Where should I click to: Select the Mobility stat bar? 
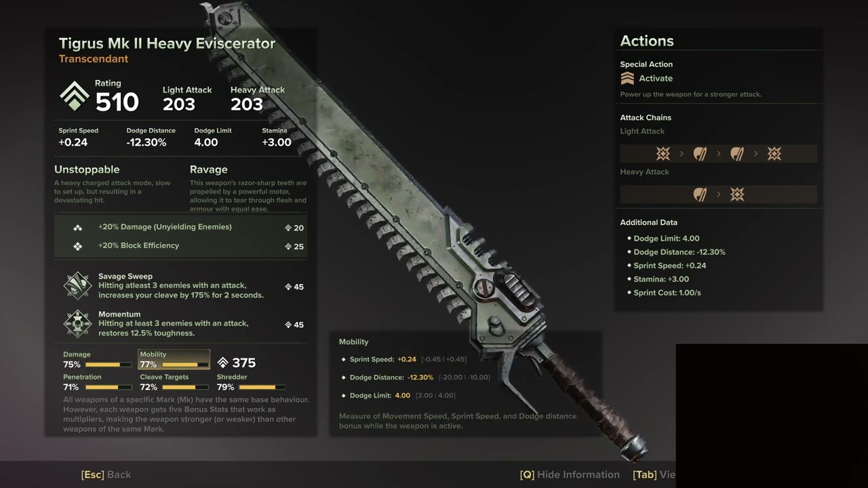174,360
